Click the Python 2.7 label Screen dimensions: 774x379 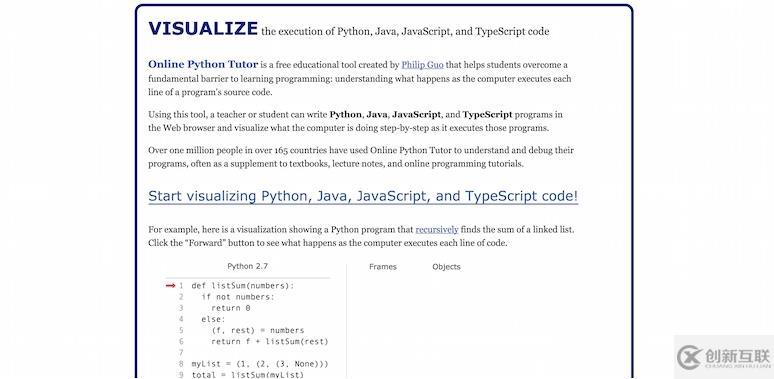point(247,266)
